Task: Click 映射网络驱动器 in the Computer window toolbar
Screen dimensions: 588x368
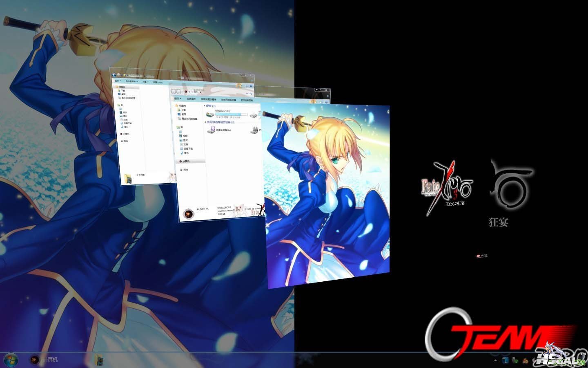Action: 229,100
